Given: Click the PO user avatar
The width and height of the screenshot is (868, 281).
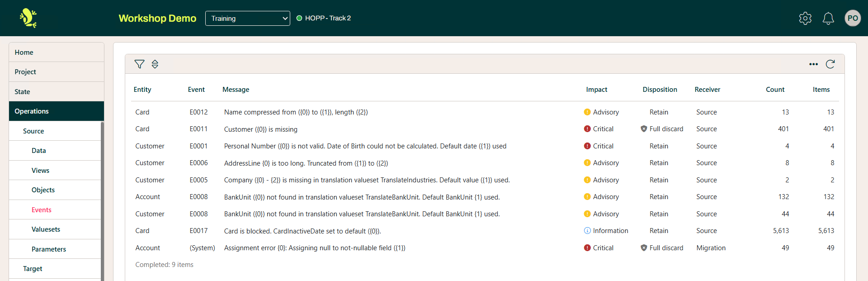Looking at the screenshot, I should (x=852, y=19).
